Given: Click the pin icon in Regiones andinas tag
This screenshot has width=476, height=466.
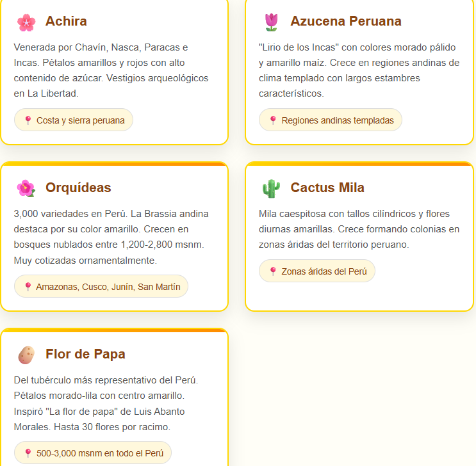Looking at the screenshot, I should (273, 120).
